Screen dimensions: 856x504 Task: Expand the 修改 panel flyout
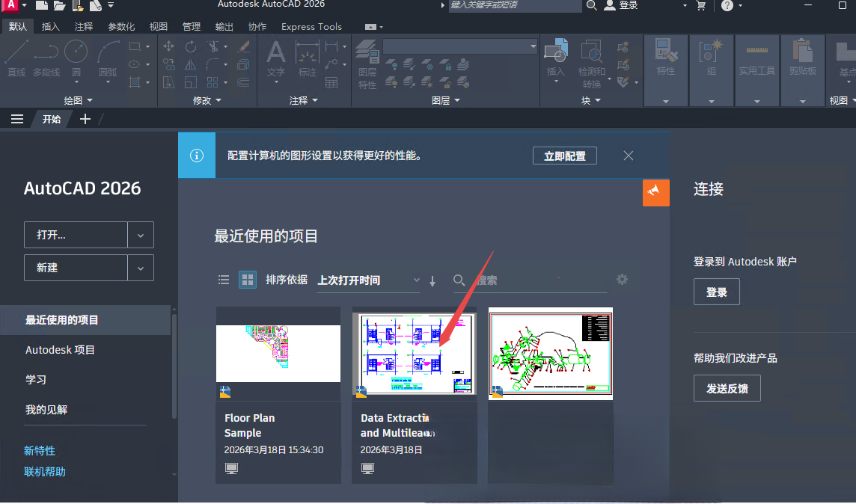[x=207, y=100]
